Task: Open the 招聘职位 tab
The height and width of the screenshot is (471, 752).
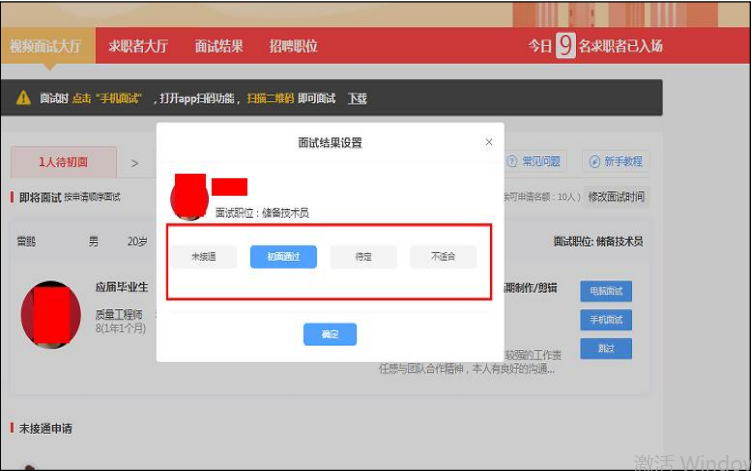Action: click(x=293, y=46)
